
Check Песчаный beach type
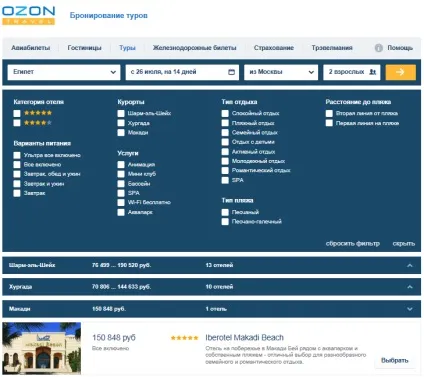tap(225, 212)
